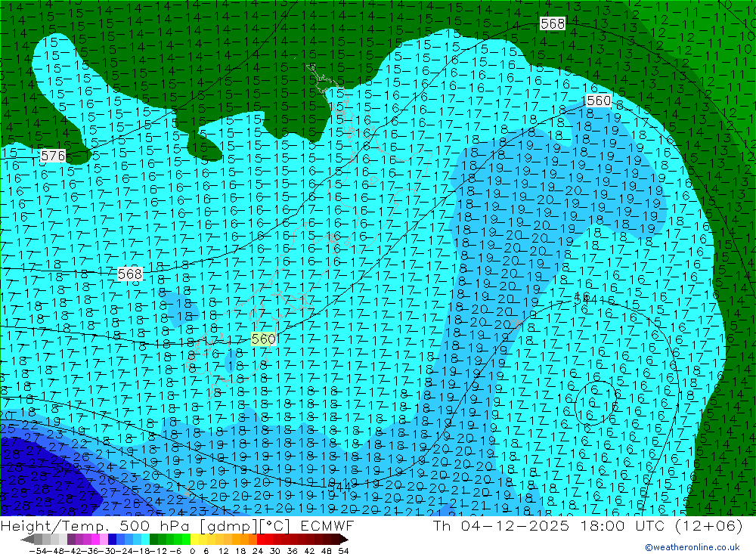Click the 576 contour height label
The height and width of the screenshot is (554, 756).
(x=53, y=156)
